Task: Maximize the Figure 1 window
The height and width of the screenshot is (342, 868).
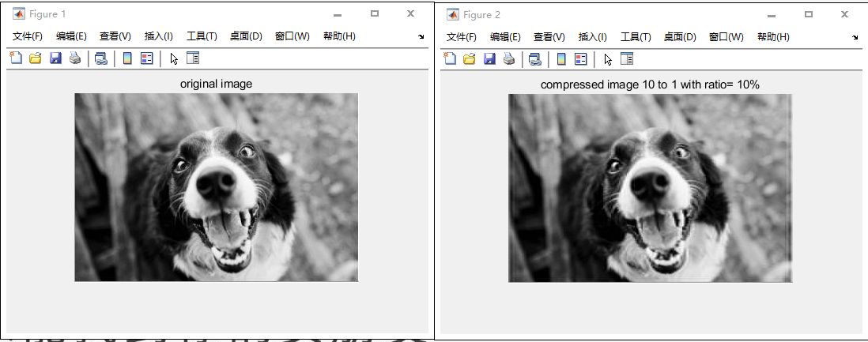Action: tap(375, 14)
